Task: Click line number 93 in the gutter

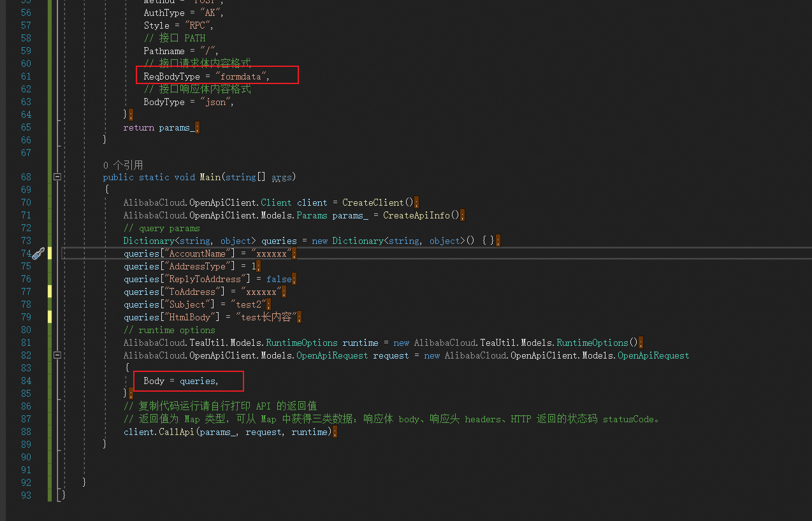Action: pos(25,496)
